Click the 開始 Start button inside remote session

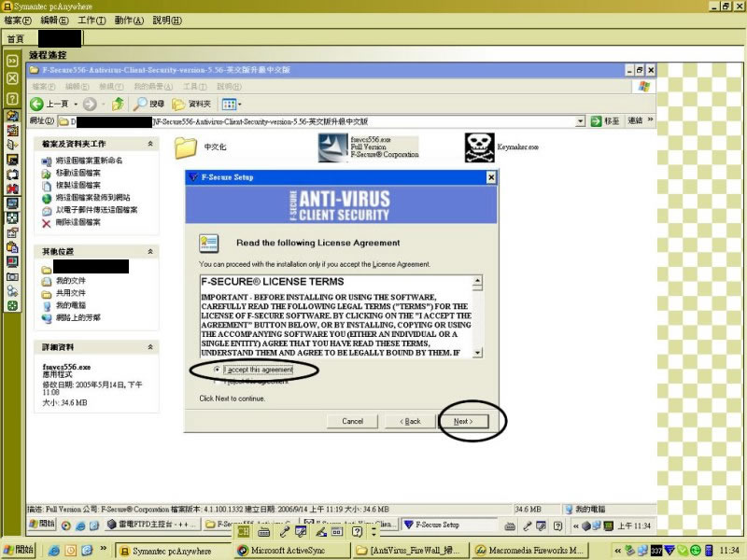click(x=42, y=525)
